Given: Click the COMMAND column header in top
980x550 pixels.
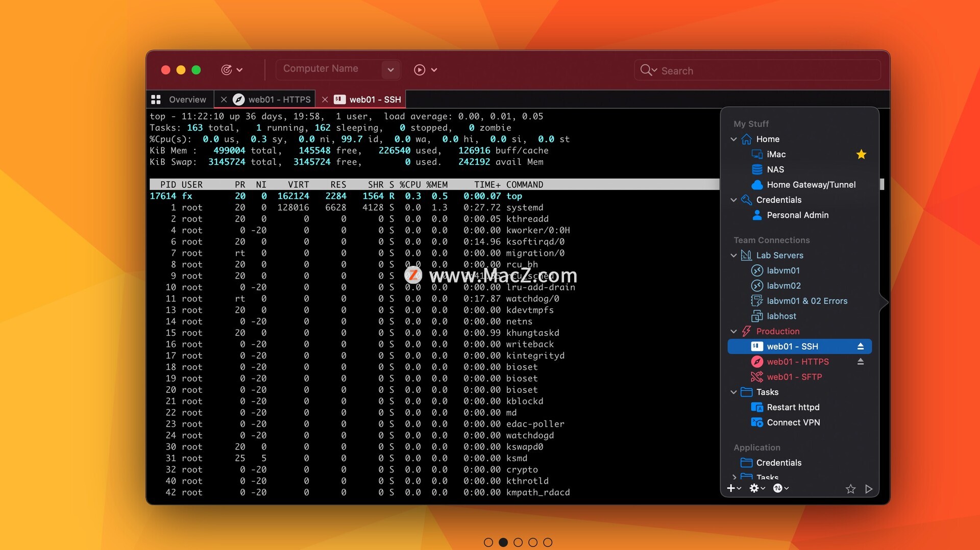Looking at the screenshot, I should point(525,185).
